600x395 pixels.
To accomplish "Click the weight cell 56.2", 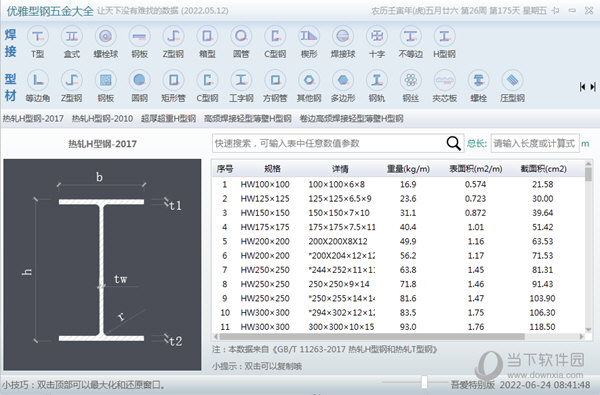I will [408, 256].
